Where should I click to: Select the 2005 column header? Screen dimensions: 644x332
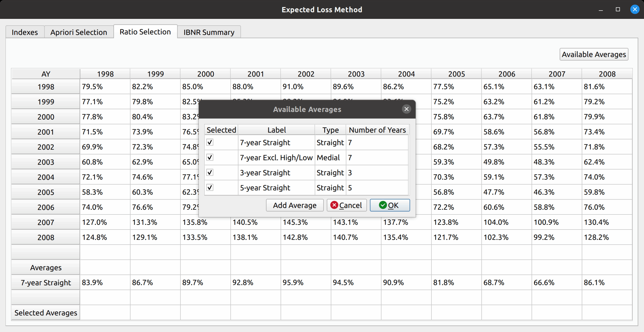point(456,74)
